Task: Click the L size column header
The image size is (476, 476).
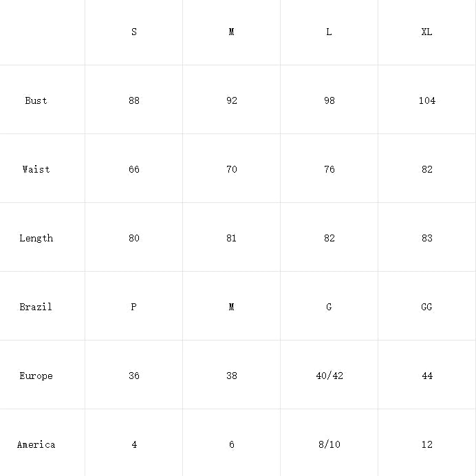Action: coord(329,32)
